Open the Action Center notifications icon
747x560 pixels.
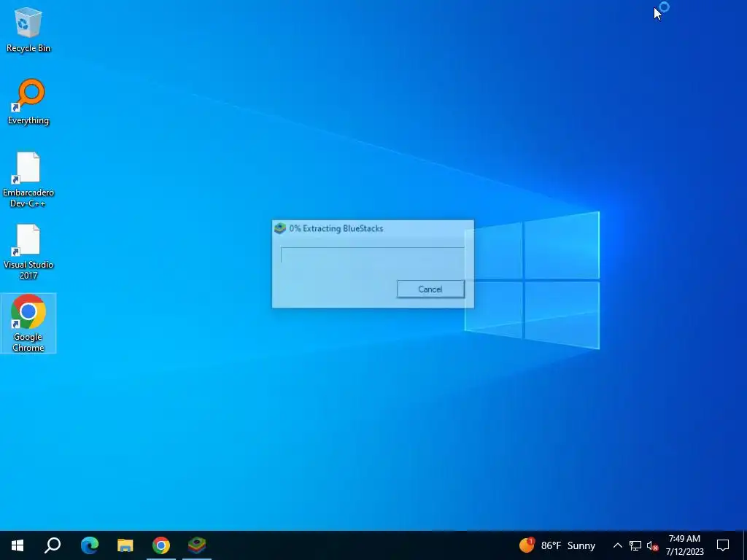pyautogui.click(x=723, y=545)
